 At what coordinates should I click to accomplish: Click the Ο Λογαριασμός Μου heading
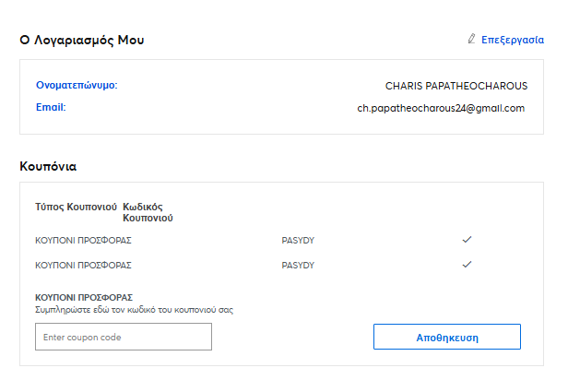[x=82, y=40]
